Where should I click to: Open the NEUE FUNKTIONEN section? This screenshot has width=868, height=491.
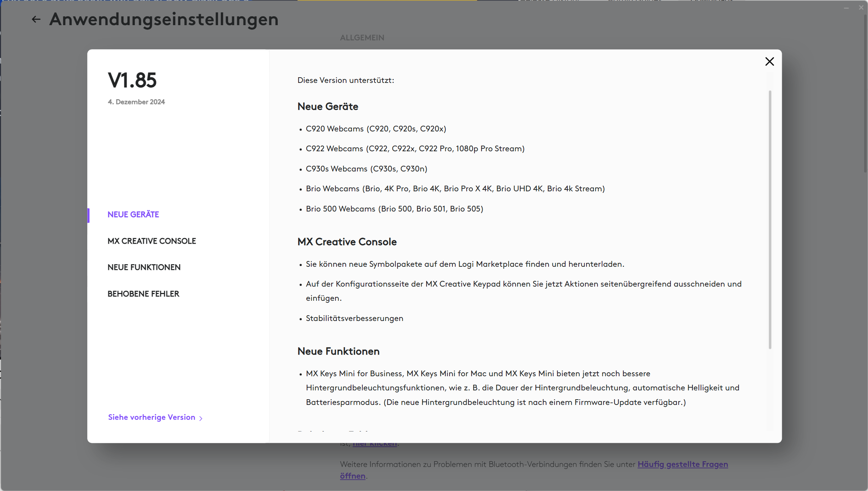click(144, 267)
